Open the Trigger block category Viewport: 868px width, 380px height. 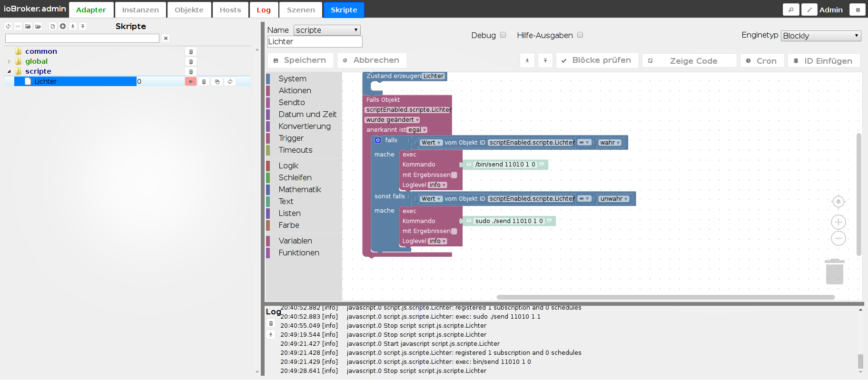(x=291, y=138)
